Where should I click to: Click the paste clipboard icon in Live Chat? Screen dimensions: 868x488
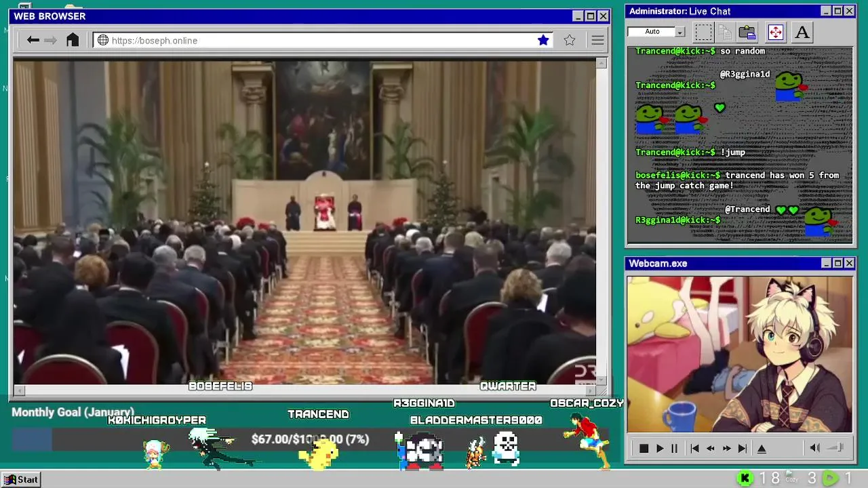747,32
